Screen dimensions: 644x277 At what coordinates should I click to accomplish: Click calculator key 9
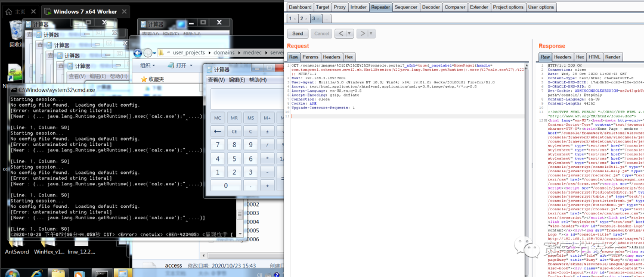tap(250, 145)
